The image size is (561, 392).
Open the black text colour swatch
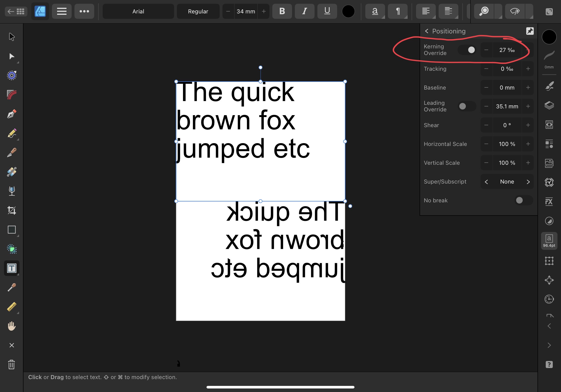click(348, 11)
